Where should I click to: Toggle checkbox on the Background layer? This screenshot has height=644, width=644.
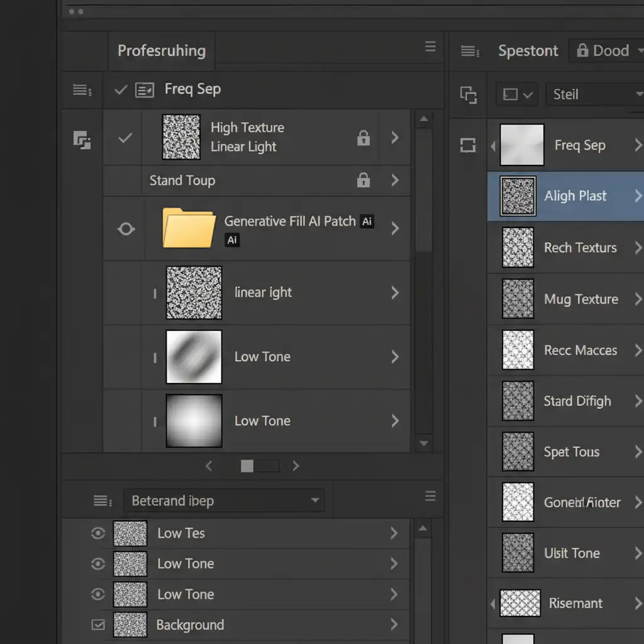[x=98, y=625]
